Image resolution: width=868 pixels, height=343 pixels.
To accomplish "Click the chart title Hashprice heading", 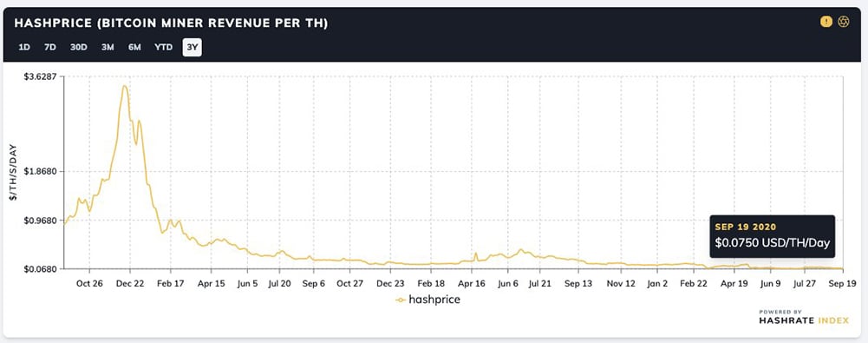I will point(171,23).
